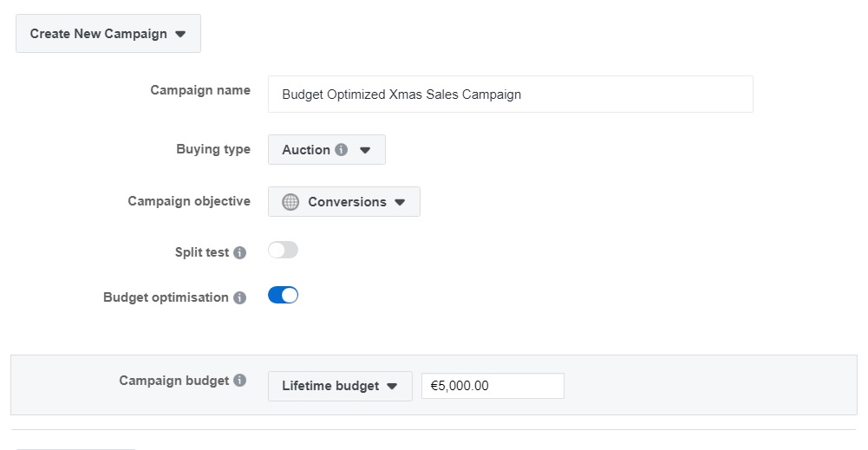
Task: Click the €5,000.00 budget amount field
Action: coord(493,386)
